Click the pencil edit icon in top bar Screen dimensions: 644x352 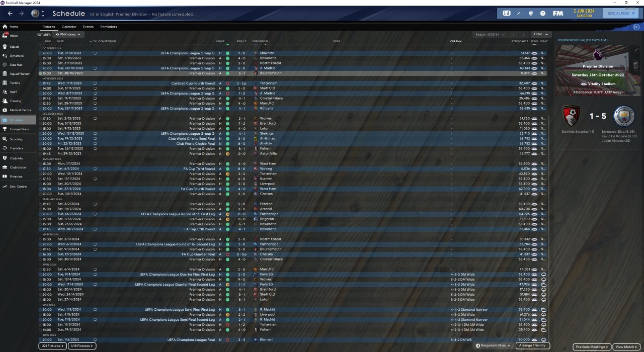pos(519,13)
